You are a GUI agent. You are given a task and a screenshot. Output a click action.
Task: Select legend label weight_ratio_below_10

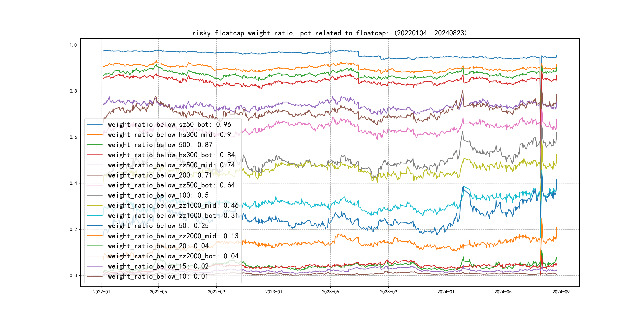[158, 276]
